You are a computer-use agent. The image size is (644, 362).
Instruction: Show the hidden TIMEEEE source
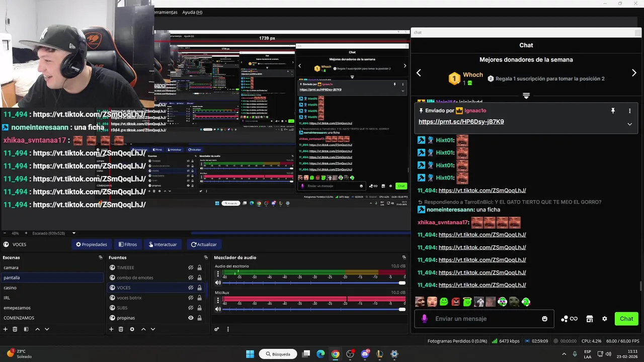(191, 267)
